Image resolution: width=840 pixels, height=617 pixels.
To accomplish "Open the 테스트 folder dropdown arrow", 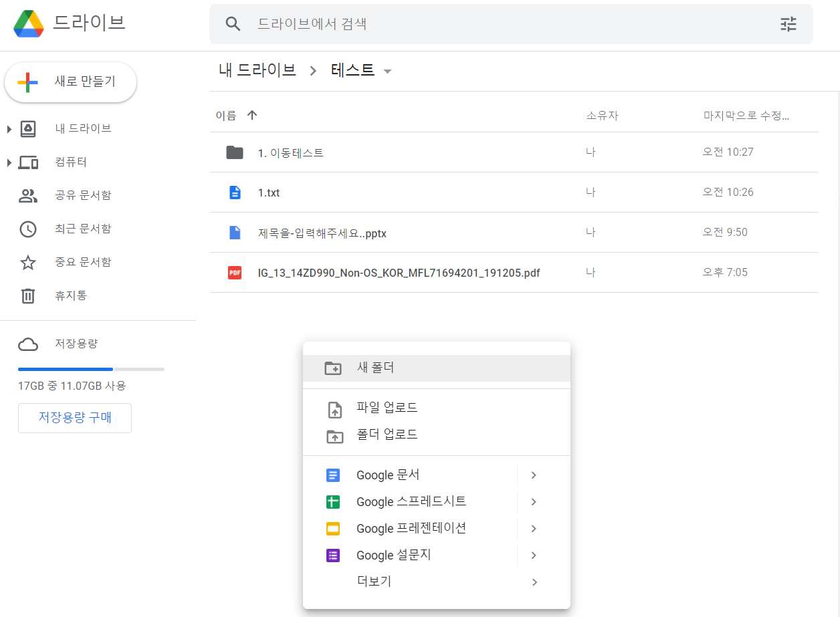I will (387, 72).
